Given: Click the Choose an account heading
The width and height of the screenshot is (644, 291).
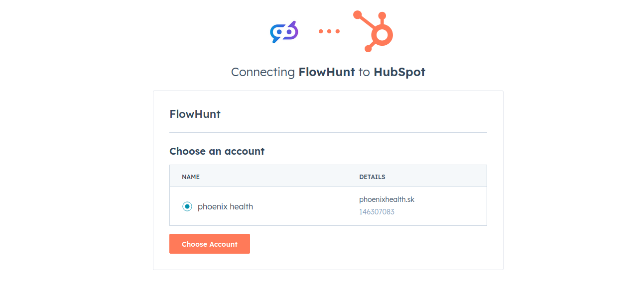Looking at the screenshot, I should pos(217,151).
